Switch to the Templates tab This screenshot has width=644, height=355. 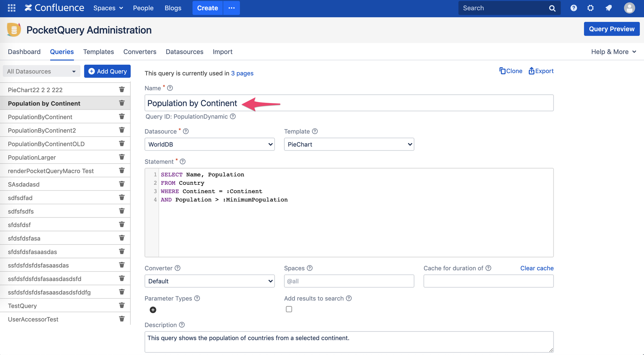99,52
